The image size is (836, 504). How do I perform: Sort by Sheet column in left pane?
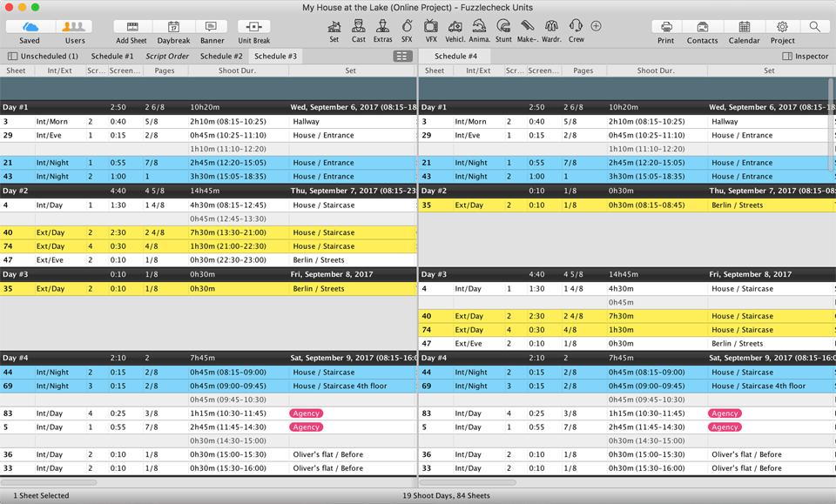(x=16, y=71)
